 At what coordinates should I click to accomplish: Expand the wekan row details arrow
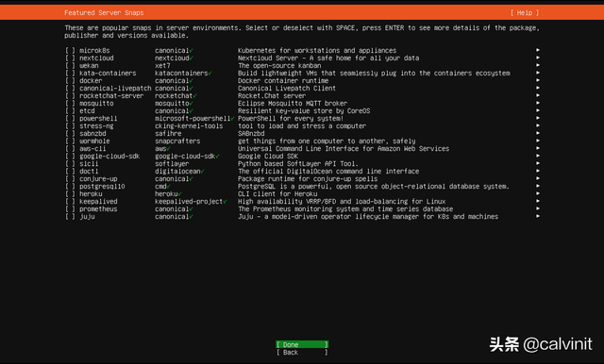[x=538, y=65]
